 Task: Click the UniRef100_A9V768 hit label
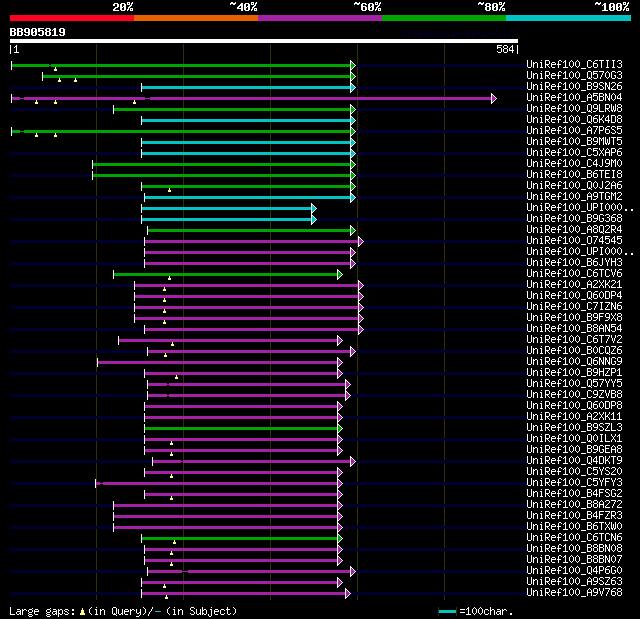pos(574,593)
